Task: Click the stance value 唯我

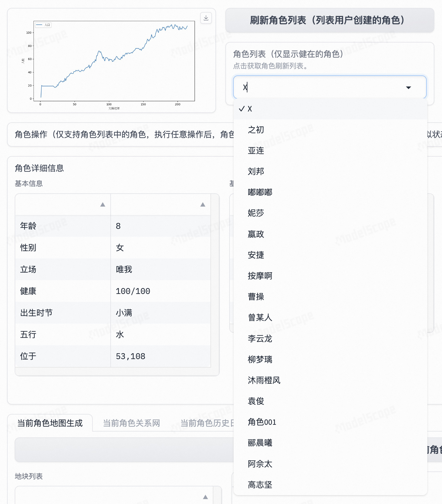Action: 124,269
